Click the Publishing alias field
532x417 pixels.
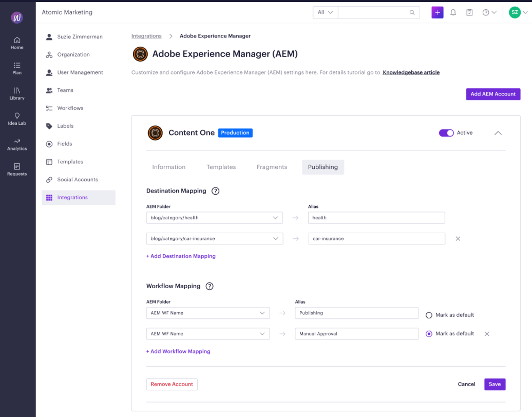click(x=356, y=313)
